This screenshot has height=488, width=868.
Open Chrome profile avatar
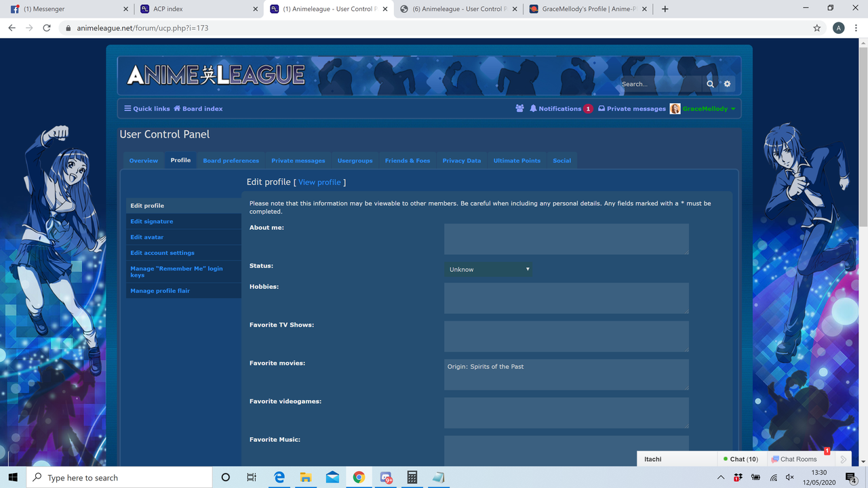(x=839, y=28)
